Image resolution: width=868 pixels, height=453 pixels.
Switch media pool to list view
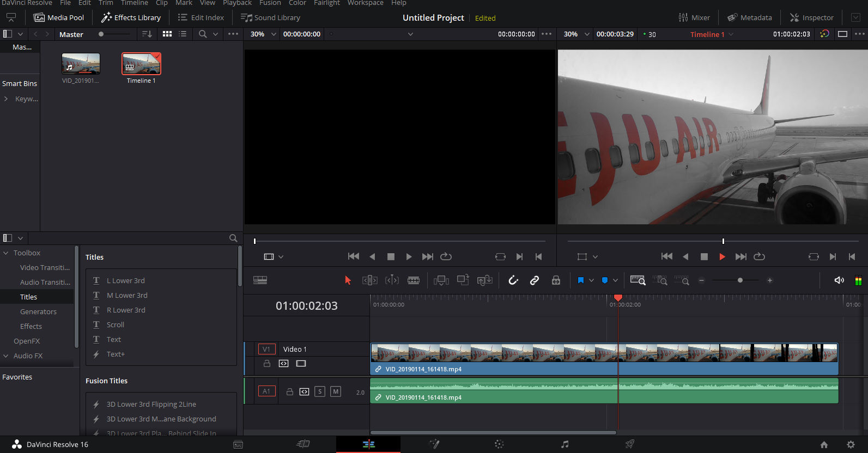[x=183, y=34]
